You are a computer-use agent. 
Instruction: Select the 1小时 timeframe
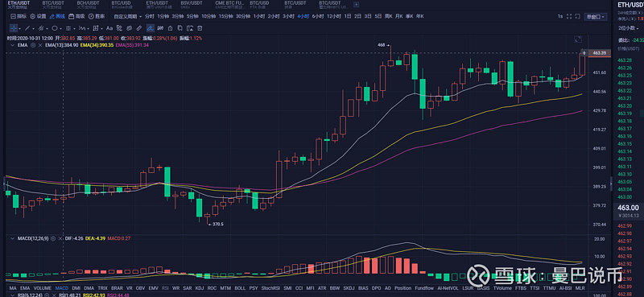pyautogui.click(x=259, y=16)
